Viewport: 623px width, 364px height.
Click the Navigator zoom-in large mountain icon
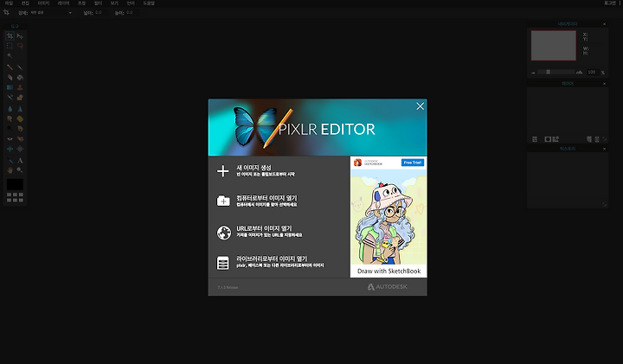[x=579, y=73]
